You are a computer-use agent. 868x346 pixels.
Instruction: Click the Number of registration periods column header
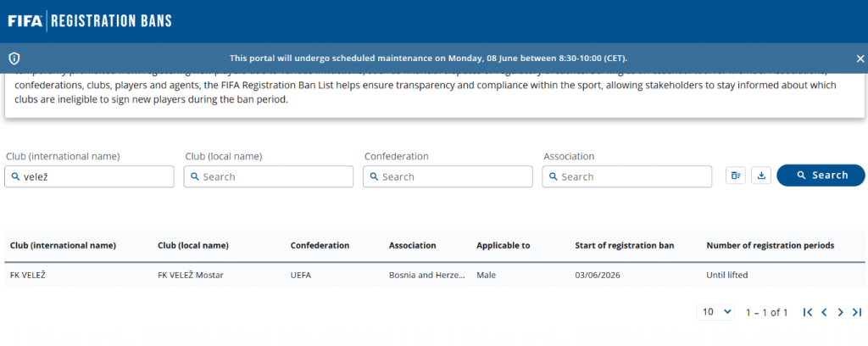770,245
